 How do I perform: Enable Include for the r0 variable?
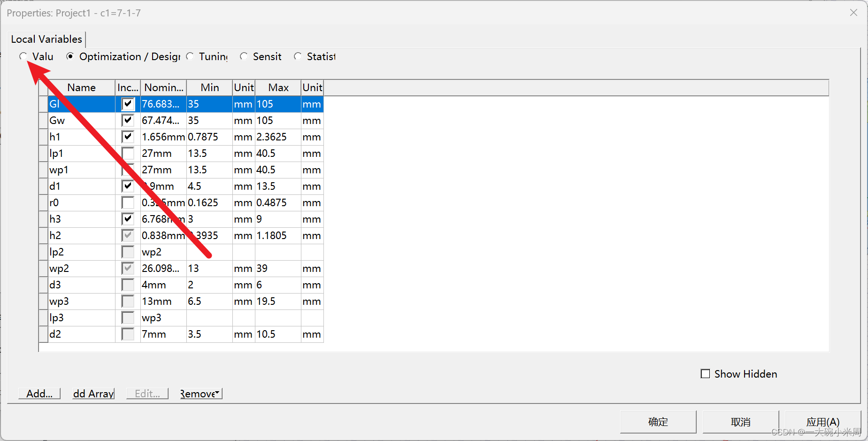pyautogui.click(x=127, y=202)
